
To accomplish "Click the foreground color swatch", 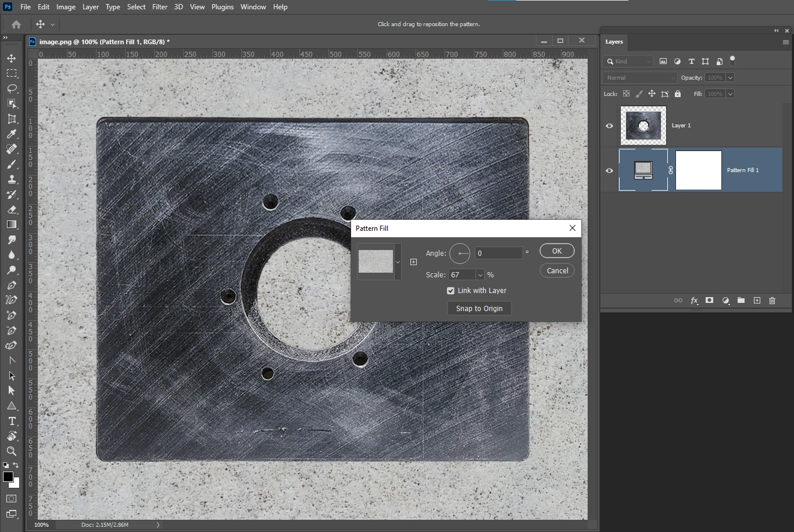I will click(8, 477).
